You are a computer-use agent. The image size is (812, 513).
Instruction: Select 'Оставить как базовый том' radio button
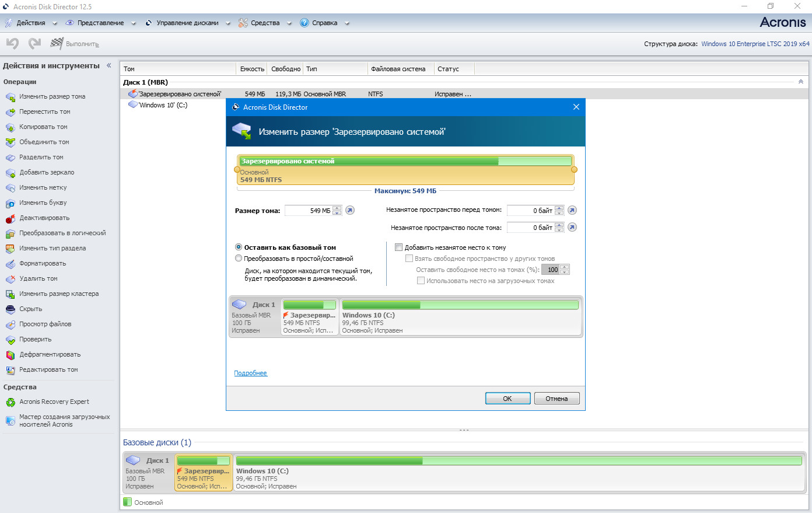pos(239,247)
